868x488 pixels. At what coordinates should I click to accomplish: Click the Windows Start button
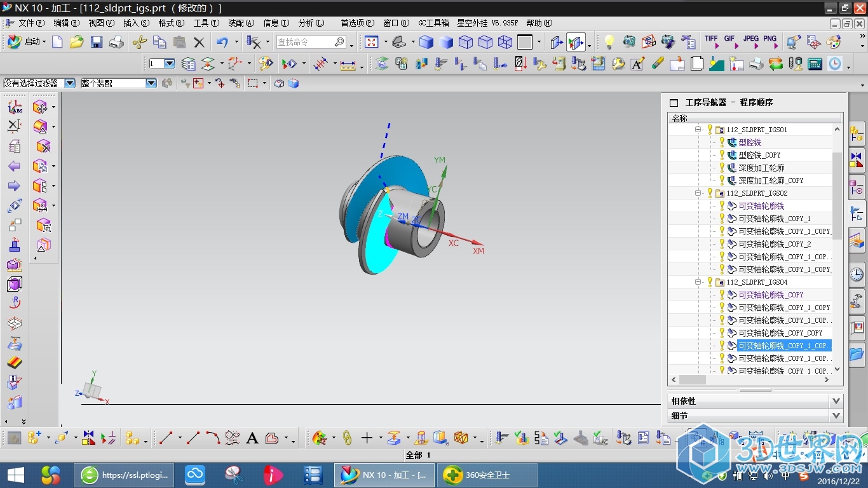tap(16, 475)
